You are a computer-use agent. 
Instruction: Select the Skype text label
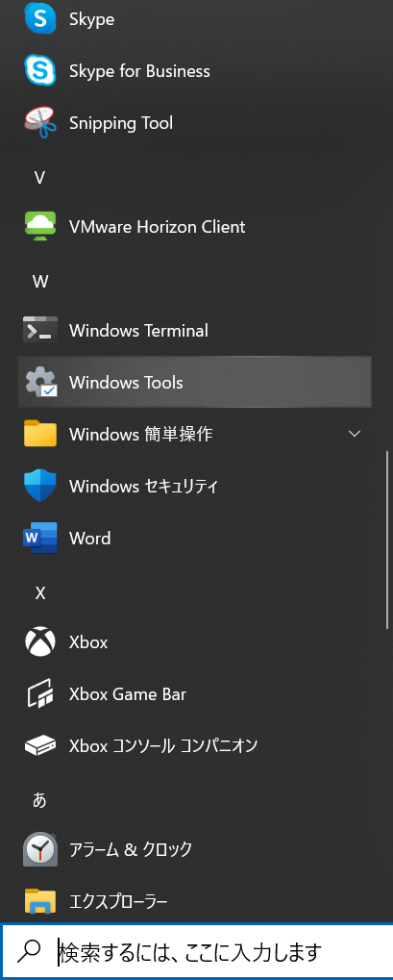tap(92, 19)
